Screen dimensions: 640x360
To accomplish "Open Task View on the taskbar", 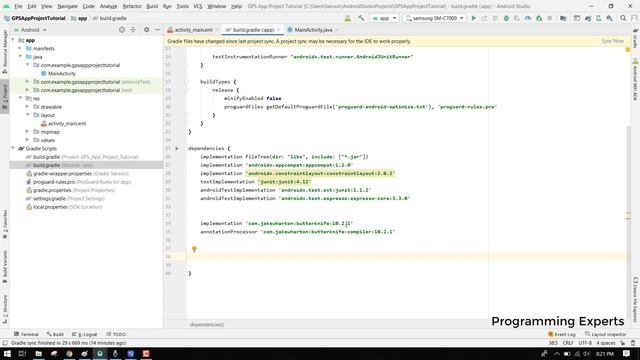I will [x=22, y=353].
